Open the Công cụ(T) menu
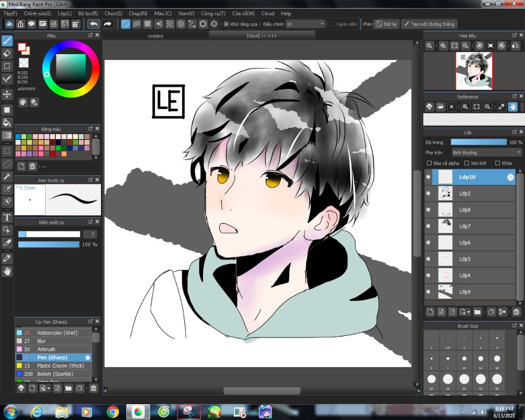Image resolution: width=525 pixels, height=420 pixels. coord(213,13)
